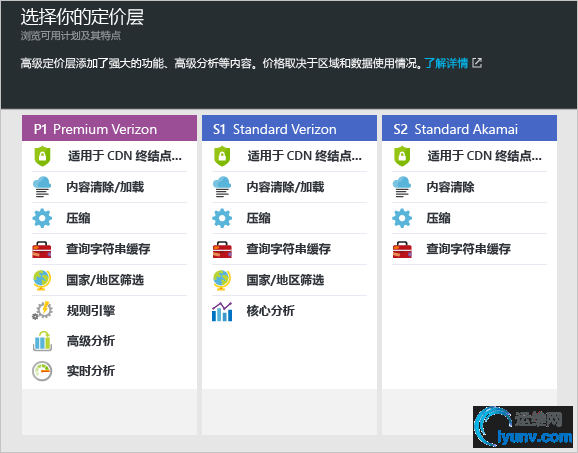The height and width of the screenshot is (453, 578).
Task: Click the compression gear icon in S2 card
Action: [x=402, y=218]
